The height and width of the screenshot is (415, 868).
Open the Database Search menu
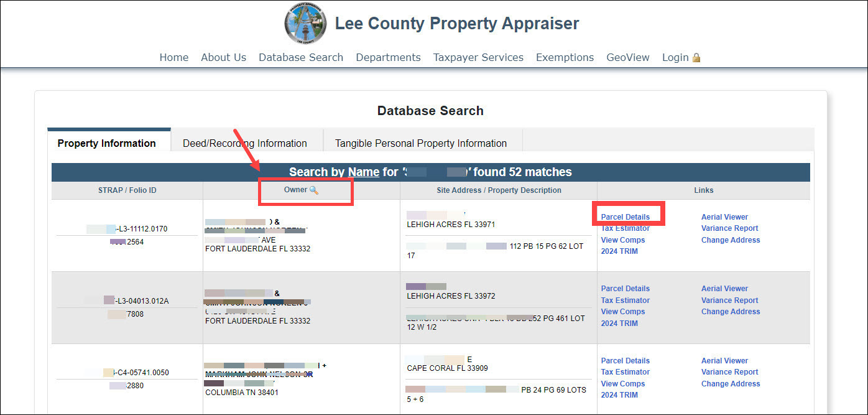click(301, 57)
